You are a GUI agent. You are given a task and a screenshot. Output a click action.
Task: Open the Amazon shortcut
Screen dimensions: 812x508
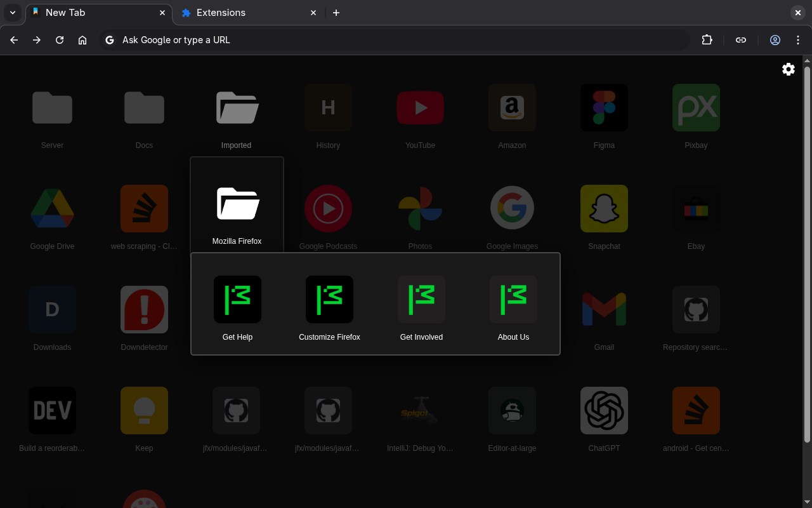(512, 116)
